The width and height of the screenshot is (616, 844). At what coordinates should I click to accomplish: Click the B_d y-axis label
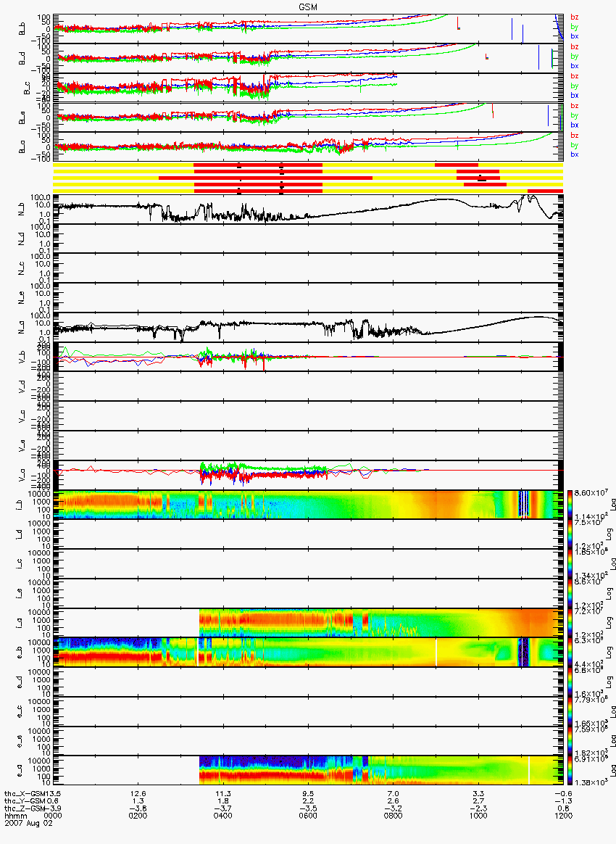coord(22,58)
